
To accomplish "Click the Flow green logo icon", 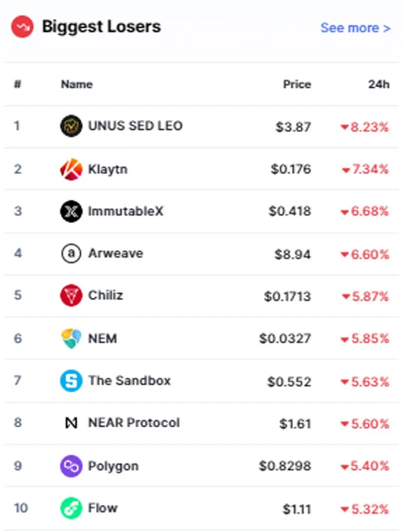I will (71, 508).
